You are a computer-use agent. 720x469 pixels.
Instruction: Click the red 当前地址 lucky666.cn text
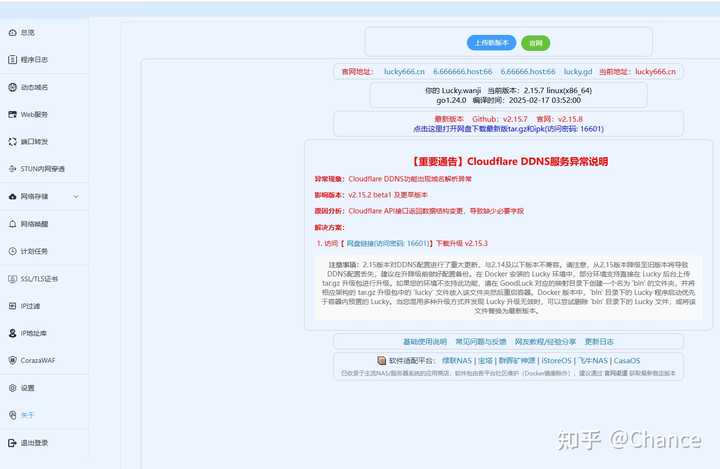656,72
